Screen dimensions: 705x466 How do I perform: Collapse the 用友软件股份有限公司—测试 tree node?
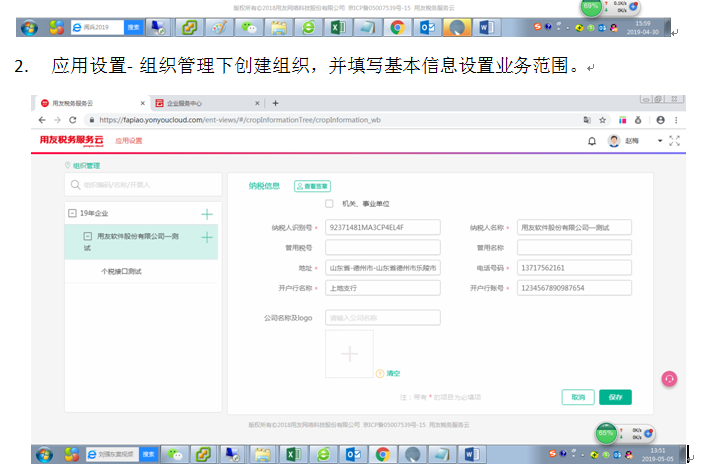[88, 237]
